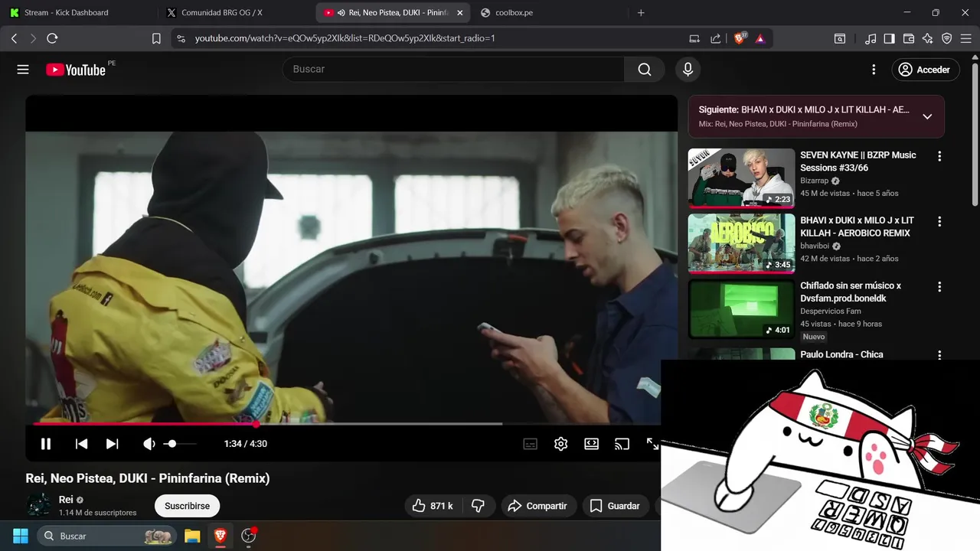Pause the video
Image resolution: width=980 pixels, height=551 pixels.
tap(46, 444)
